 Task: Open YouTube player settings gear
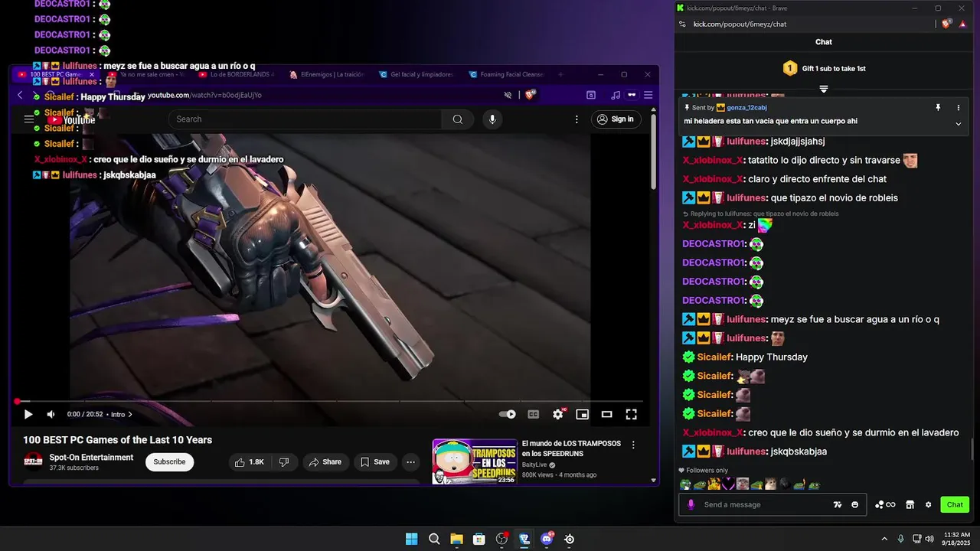558,414
